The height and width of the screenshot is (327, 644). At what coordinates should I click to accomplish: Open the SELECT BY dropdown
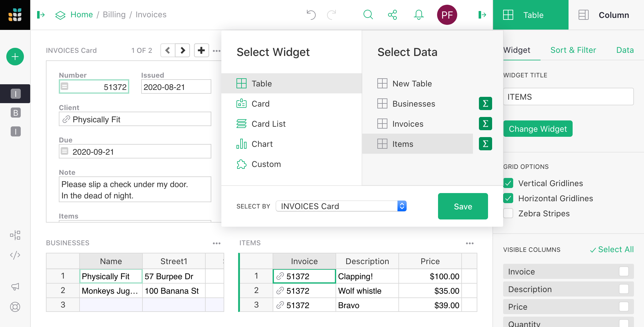341,206
